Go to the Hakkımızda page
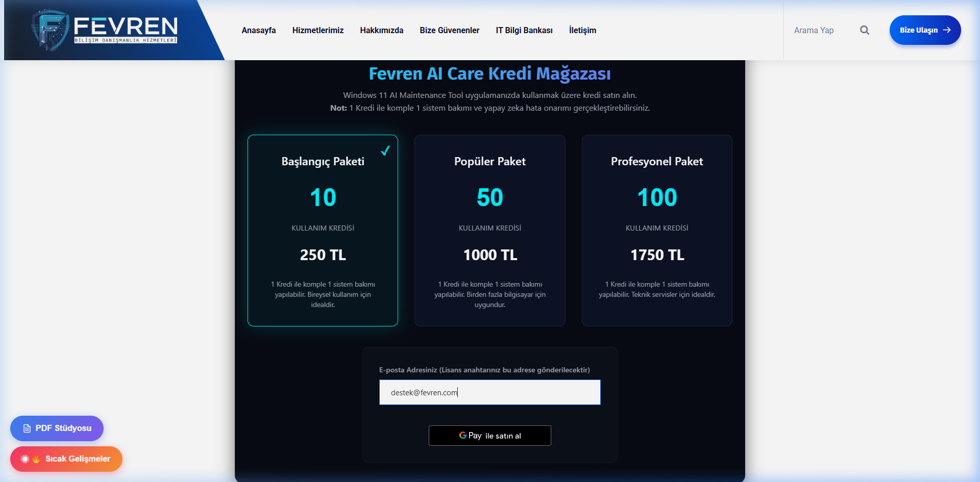The height and width of the screenshot is (482, 980). point(382,30)
